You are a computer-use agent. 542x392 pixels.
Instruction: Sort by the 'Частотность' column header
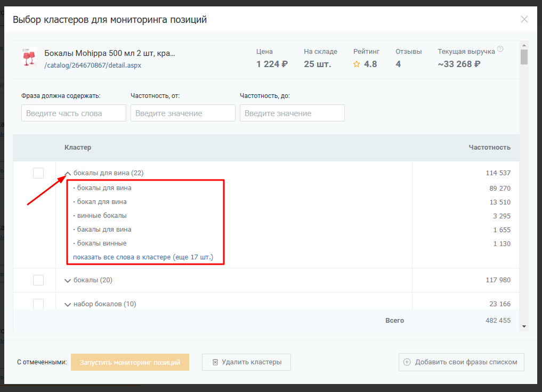489,148
